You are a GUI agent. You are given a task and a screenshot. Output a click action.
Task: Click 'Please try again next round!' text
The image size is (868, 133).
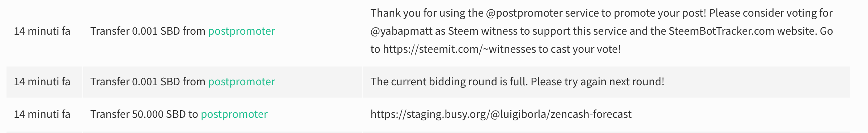[x=597, y=82]
